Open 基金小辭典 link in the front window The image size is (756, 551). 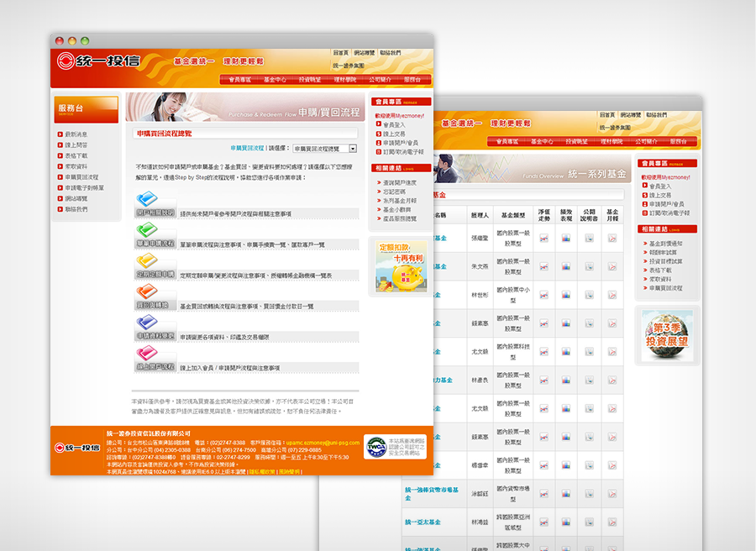pyautogui.click(x=396, y=210)
